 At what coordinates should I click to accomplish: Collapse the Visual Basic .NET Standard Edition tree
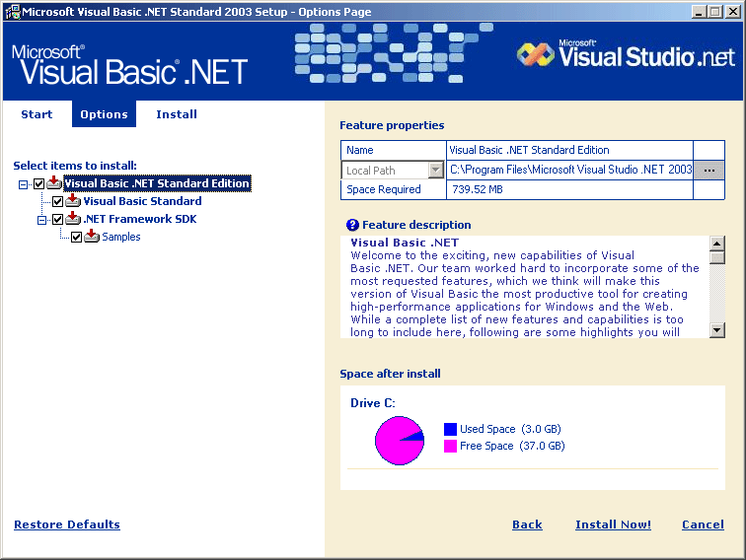point(23,184)
